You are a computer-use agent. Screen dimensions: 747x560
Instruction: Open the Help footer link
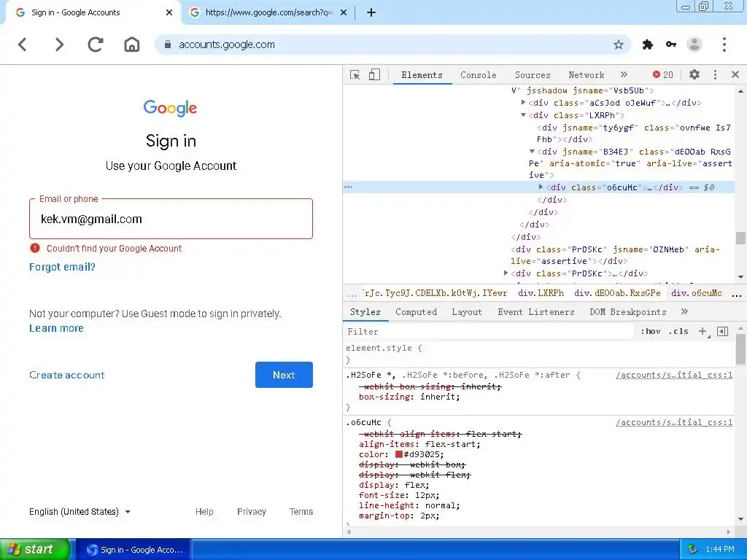click(204, 512)
